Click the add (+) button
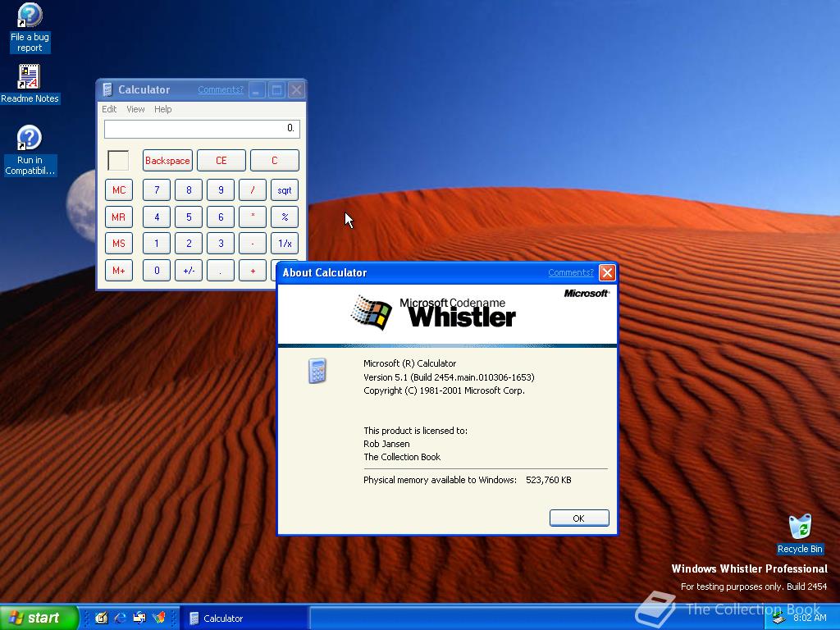This screenshot has height=630, width=840. click(x=253, y=271)
